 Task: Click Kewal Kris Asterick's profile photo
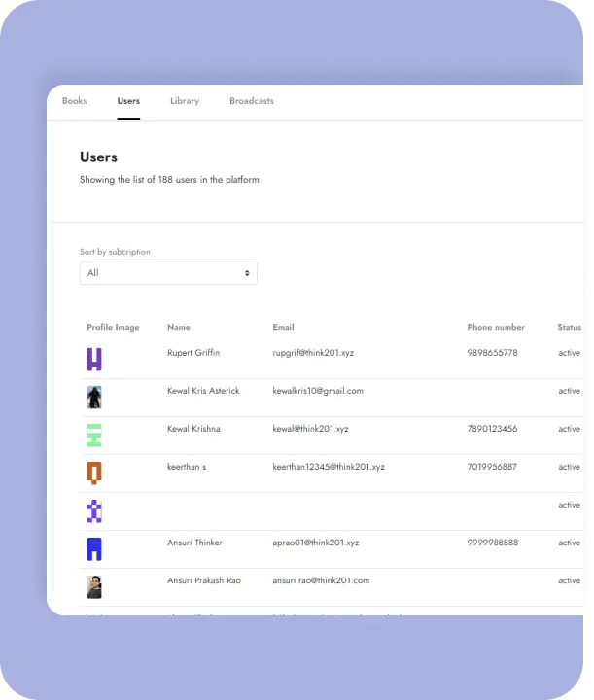coord(94,397)
